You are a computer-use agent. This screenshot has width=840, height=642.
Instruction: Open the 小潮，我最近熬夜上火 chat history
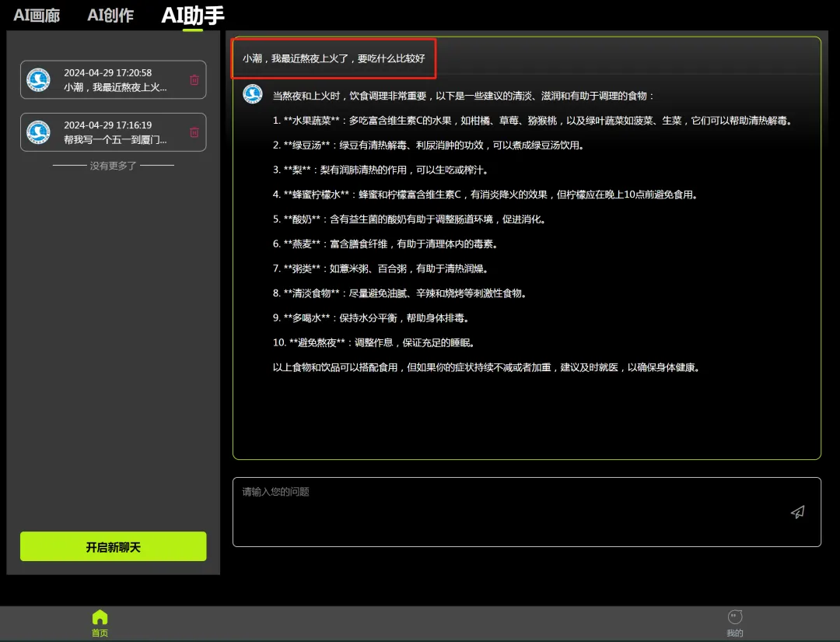coord(115,87)
